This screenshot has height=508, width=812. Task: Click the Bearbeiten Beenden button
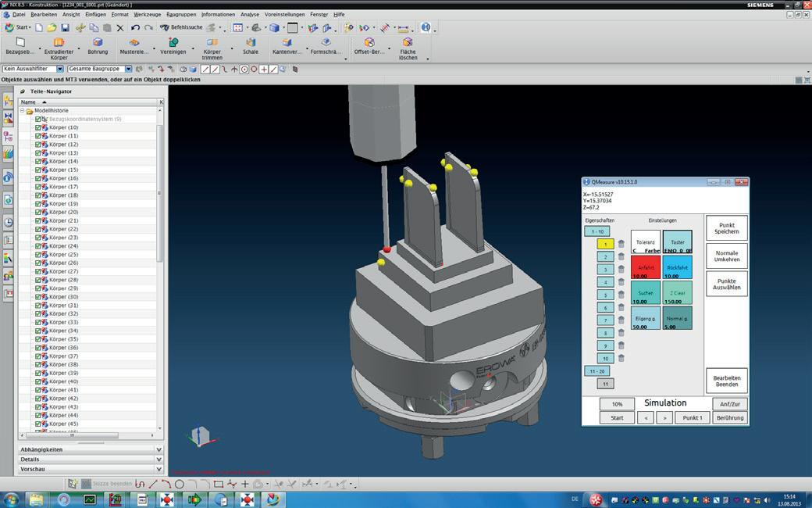726,381
